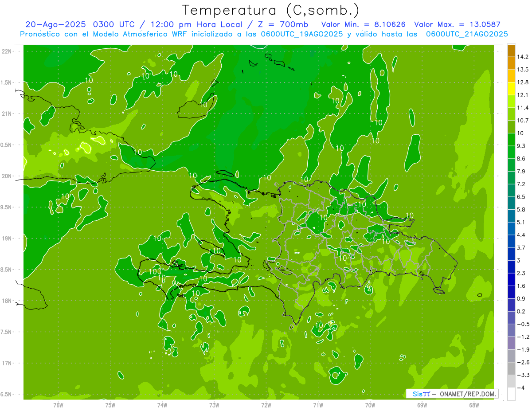This screenshot has height=411, width=532.
Task: Click the 18N latitude axis label
Action: [x=8, y=301]
